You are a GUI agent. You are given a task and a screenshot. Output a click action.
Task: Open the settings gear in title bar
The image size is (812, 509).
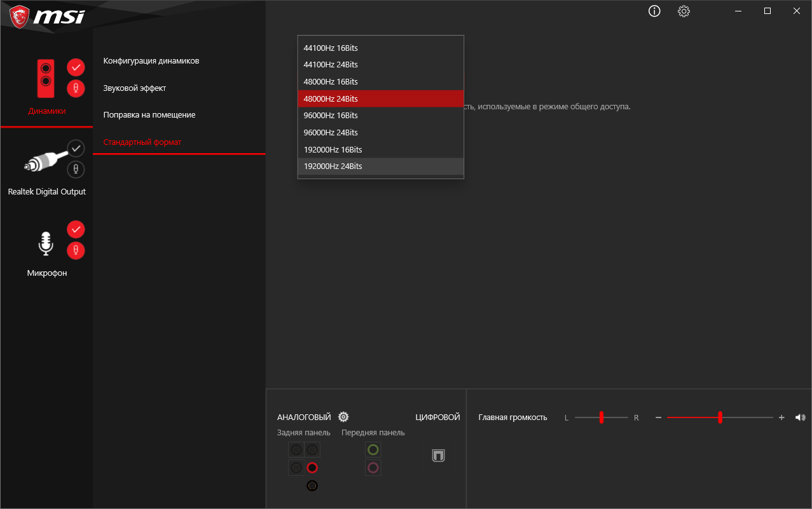tap(684, 11)
